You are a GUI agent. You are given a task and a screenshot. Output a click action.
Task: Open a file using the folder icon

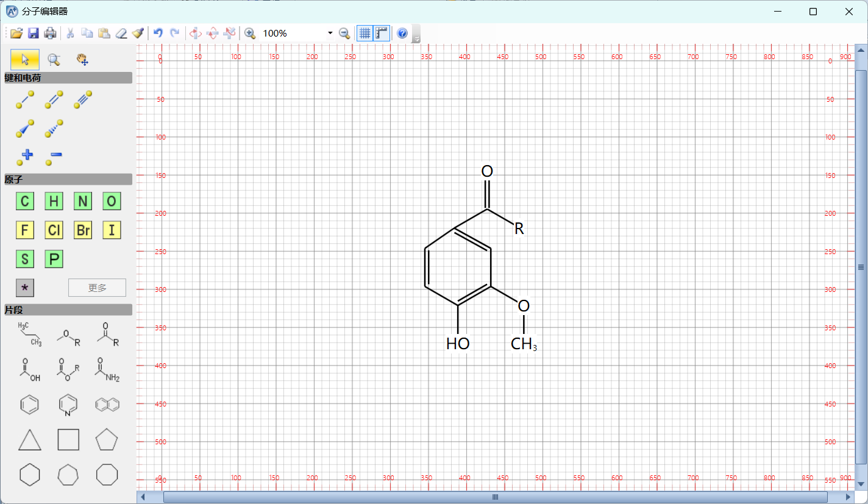point(16,34)
